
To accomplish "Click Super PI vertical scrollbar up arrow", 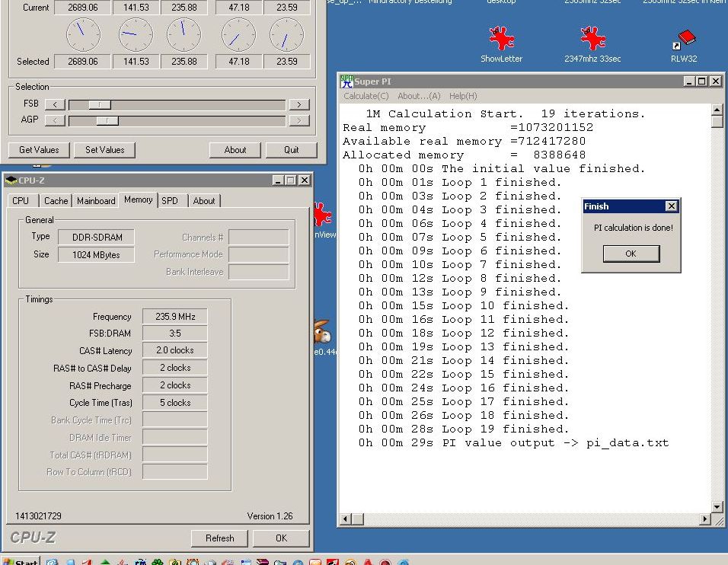I will click(x=717, y=110).
